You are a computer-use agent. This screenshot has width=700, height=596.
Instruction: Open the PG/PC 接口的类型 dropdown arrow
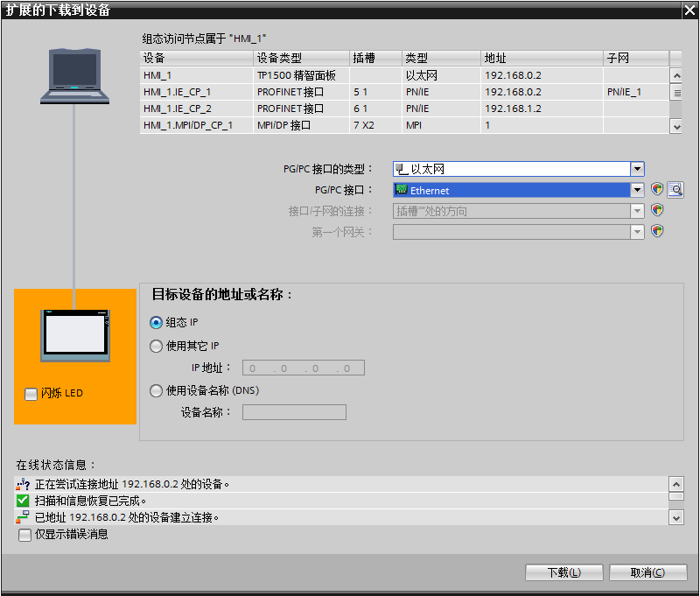pyautogui.click(x=637, y=169)
